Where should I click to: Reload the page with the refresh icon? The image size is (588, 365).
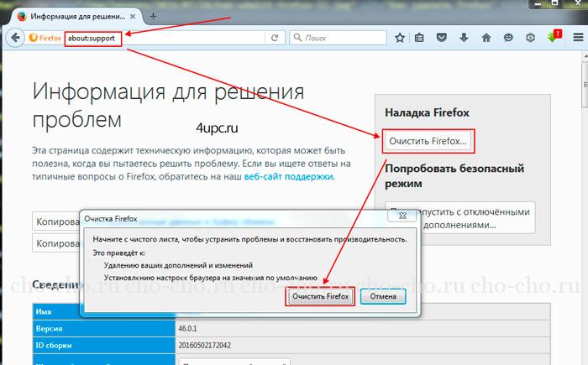tap(274, 38)
